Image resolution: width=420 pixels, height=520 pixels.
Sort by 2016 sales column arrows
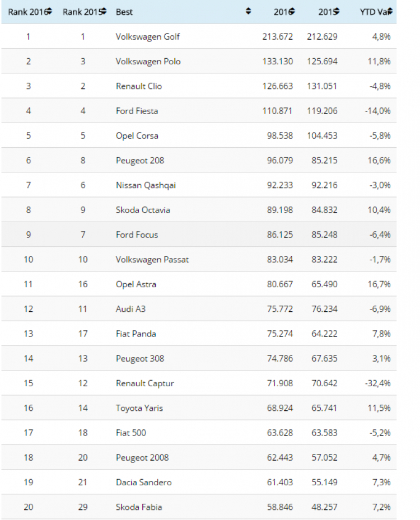click(x=292, y=12)
